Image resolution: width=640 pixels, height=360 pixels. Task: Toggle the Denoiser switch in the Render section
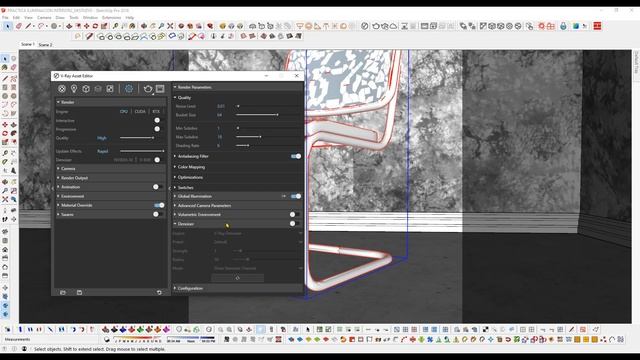158,160
